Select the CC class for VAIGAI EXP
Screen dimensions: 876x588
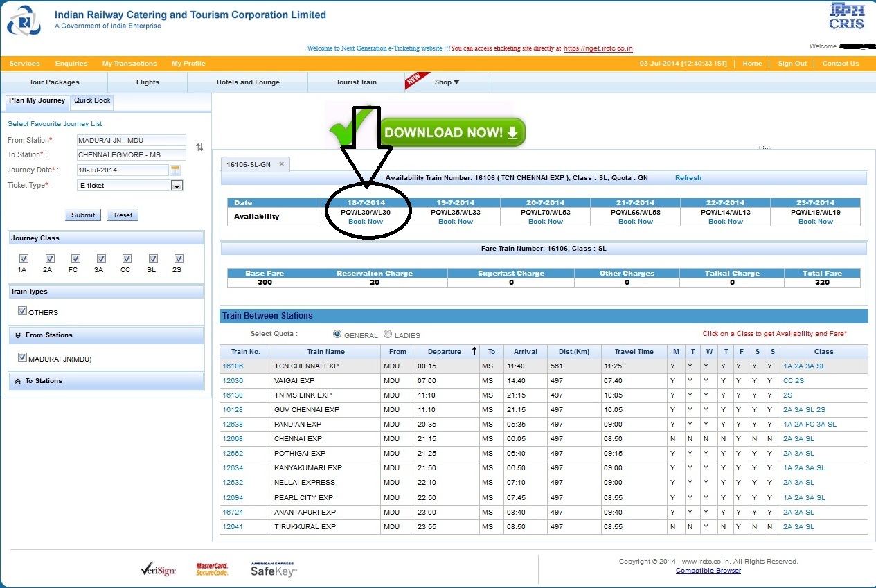pyautogui.click(x=788, y=381)
